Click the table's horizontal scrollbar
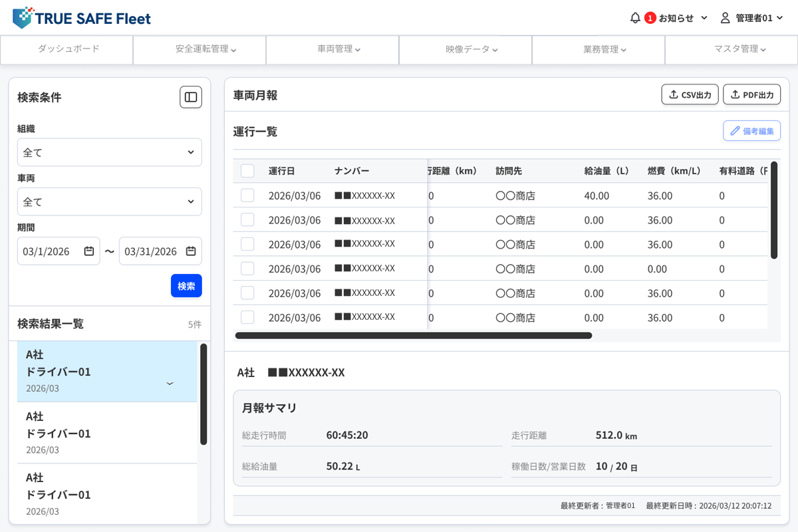Viewport: 798px width, 532px height. [x=414, y=336]
